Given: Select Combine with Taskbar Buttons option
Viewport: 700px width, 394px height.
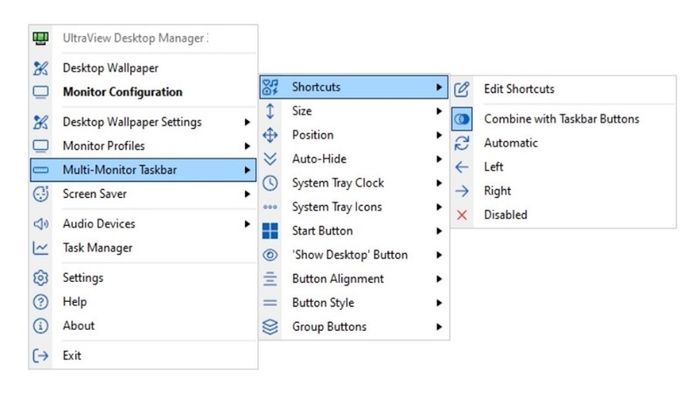Looking at the screenshot, I should (563, 119).
